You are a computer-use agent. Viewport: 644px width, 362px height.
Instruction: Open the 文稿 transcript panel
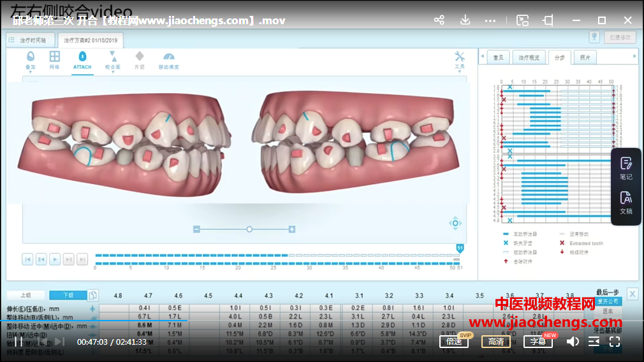click(626, 203)
